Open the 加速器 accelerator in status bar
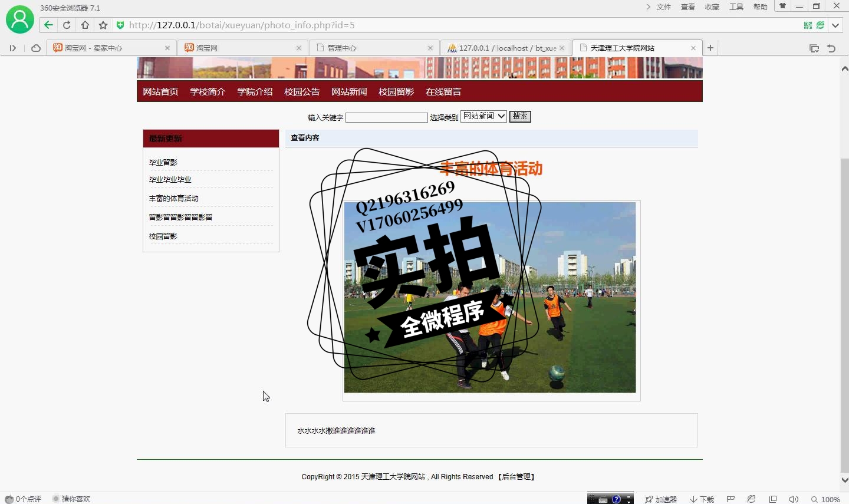 click(661, 499)
